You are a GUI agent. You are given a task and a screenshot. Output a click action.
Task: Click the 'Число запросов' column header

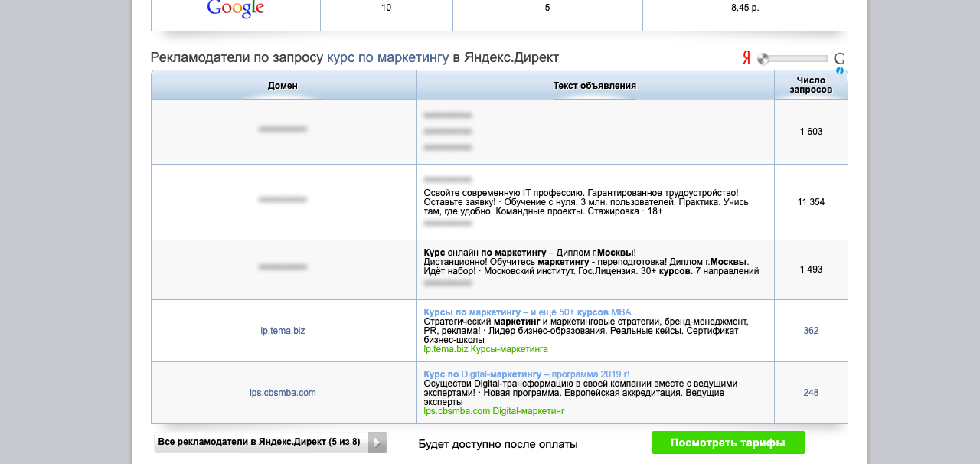pyautogui.click(x=811, y=85)
